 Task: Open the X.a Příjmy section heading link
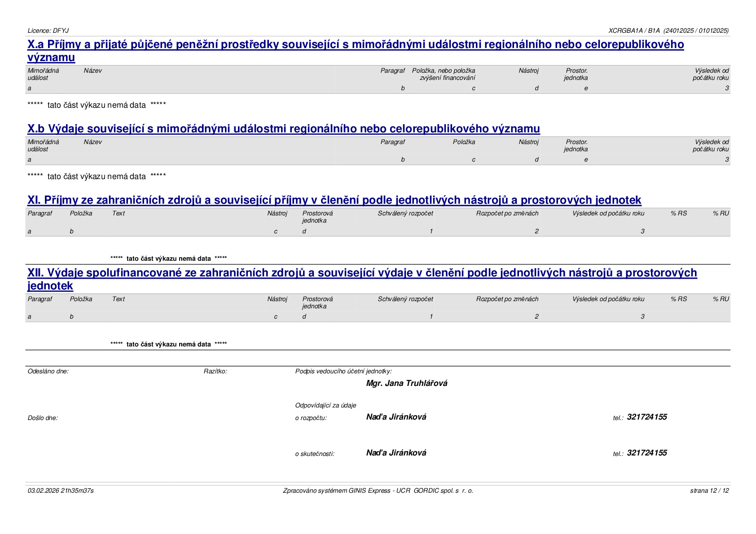click(x=356, y=51)
